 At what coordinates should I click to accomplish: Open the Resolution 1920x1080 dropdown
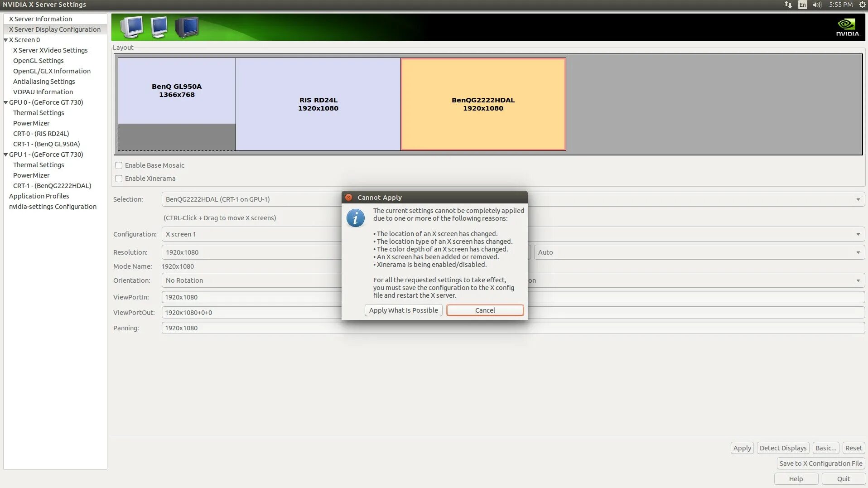(346, 252)
